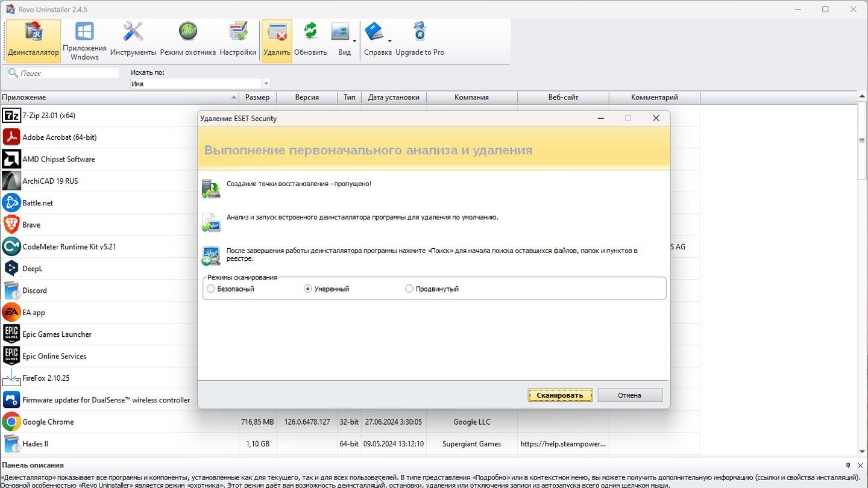Close the Удаление ESET Security dialog
868x488 pixels.
point(656,118)
